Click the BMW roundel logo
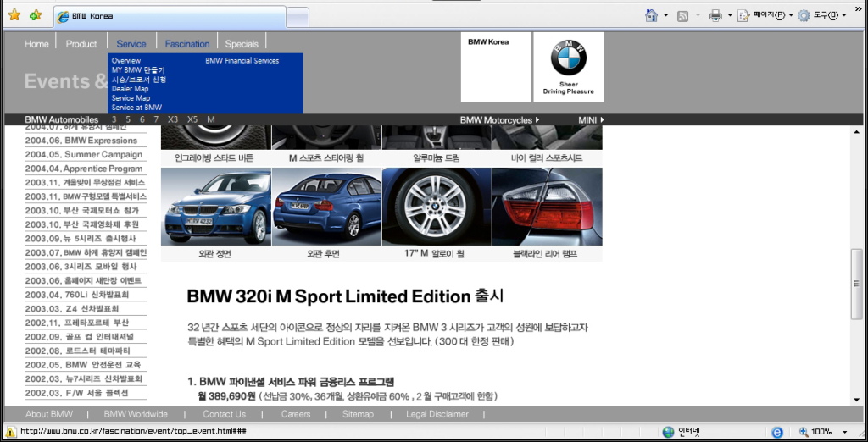Screen dimensions: 868x442 (569, 57)
